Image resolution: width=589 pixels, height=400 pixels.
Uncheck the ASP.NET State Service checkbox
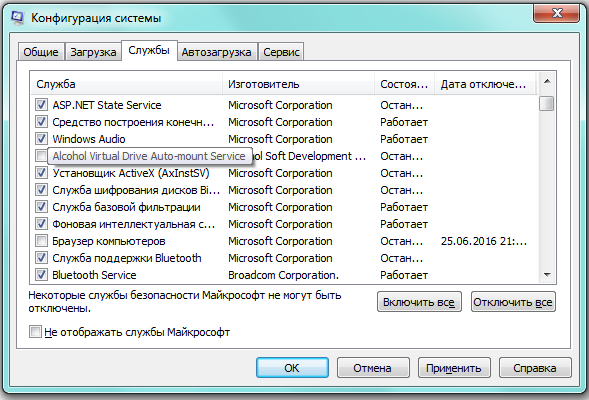41,104
